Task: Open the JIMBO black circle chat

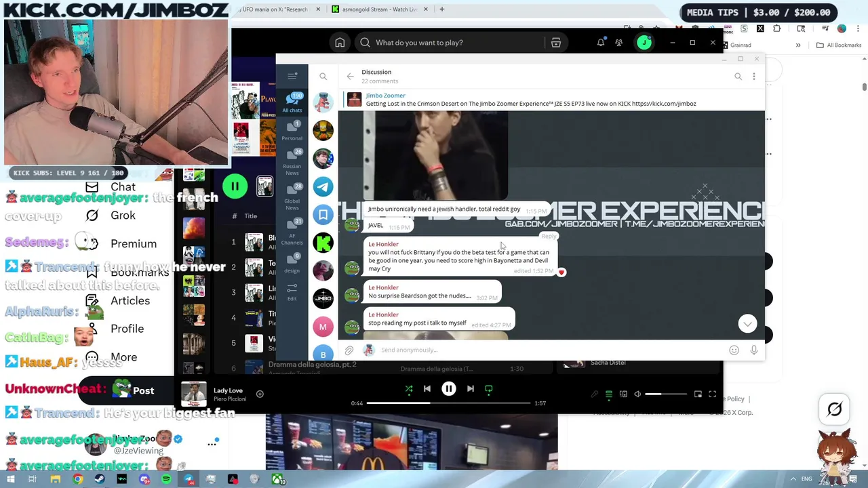Action: tap(323, 298)
